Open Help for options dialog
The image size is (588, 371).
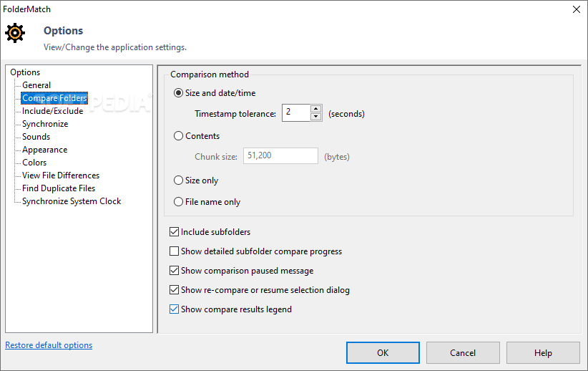point(543,352)
